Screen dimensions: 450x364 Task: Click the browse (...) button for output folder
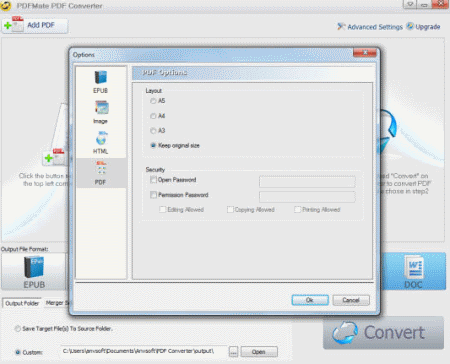click(x=234, y=352)
